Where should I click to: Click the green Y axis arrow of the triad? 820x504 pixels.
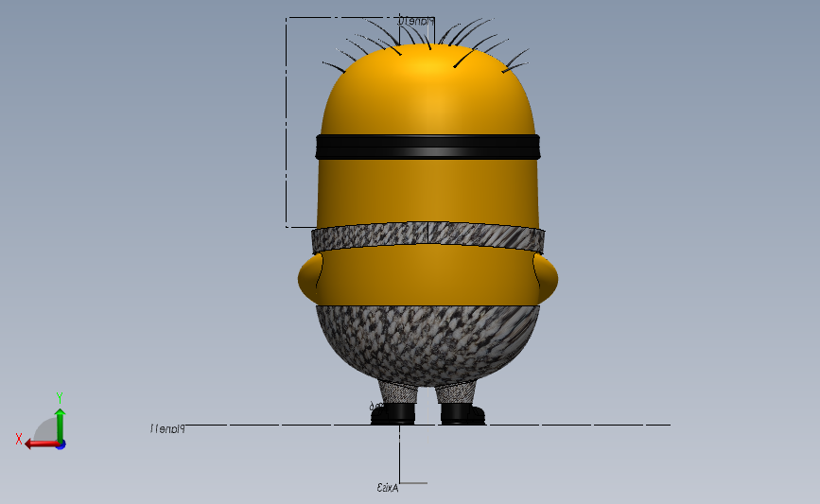click(61, 426)
